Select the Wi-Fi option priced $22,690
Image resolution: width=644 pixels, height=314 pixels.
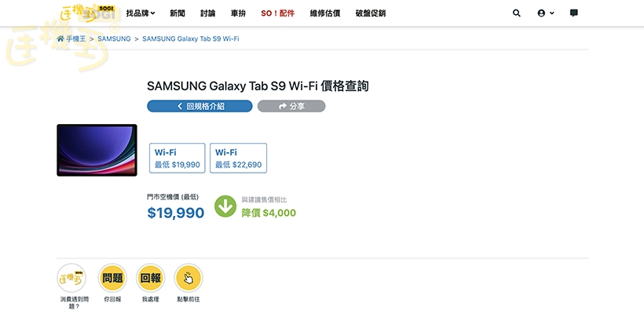coord(238,158)
